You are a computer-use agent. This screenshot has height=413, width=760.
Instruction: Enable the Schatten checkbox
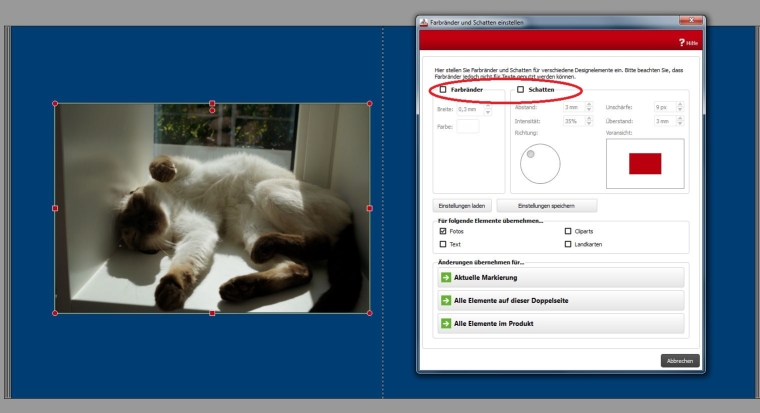[521, 90]
